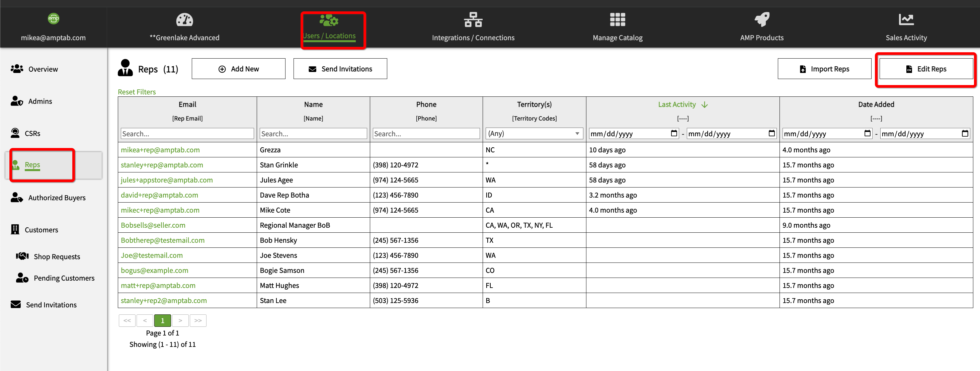Open Shop Requests handshake icon
The width and height of the screenshot is (980, 371).
click(x=22, y=256)
